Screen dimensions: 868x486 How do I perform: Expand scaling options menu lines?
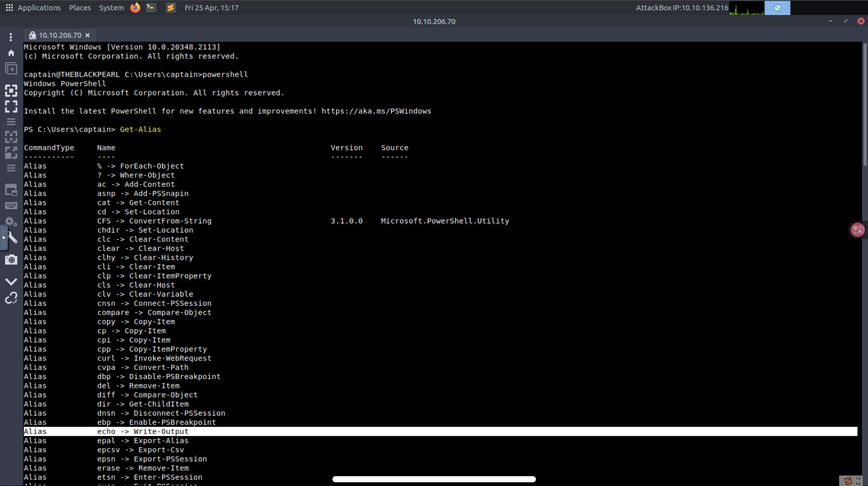tap(11, 168)
